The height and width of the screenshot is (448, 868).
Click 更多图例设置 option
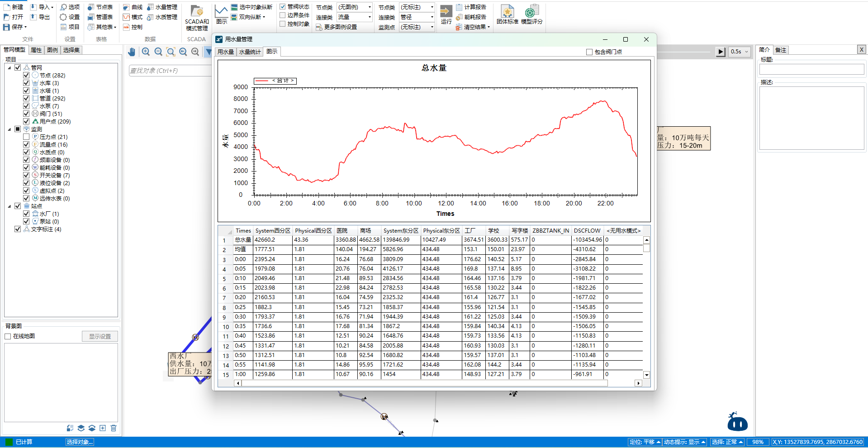(337, 27)
